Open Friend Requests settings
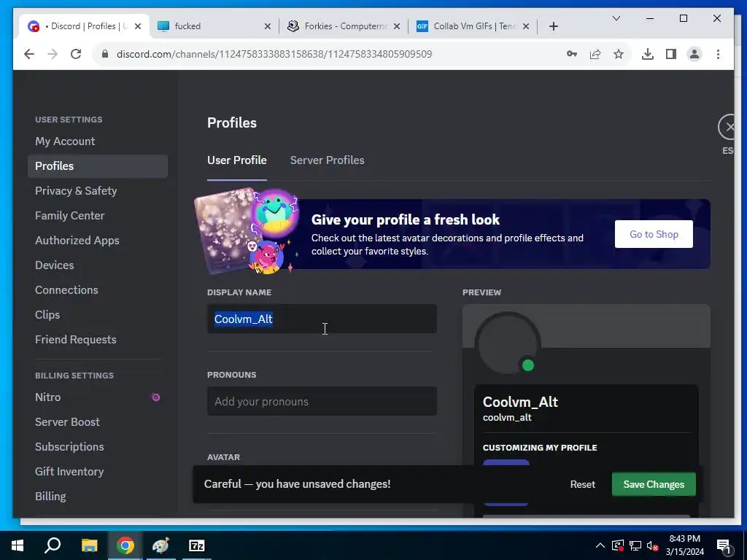The width and height of the screenshot is (747, 560). (98, 340)
